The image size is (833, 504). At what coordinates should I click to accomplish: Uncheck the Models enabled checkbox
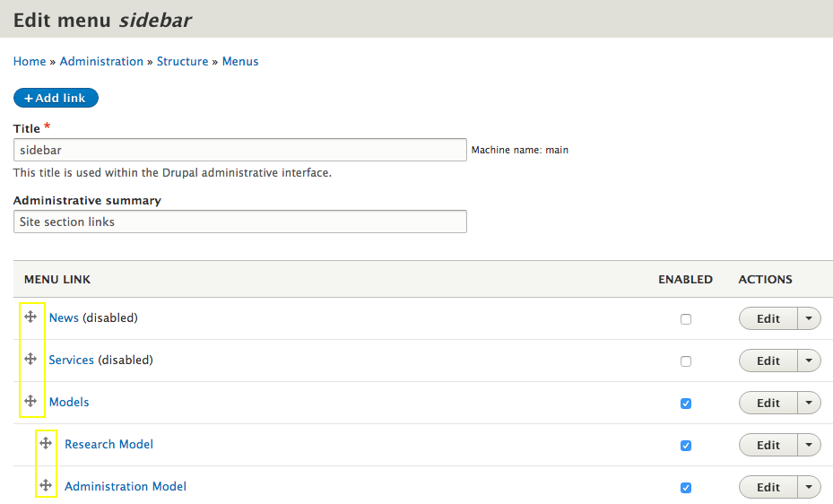[x=686, y=404]
